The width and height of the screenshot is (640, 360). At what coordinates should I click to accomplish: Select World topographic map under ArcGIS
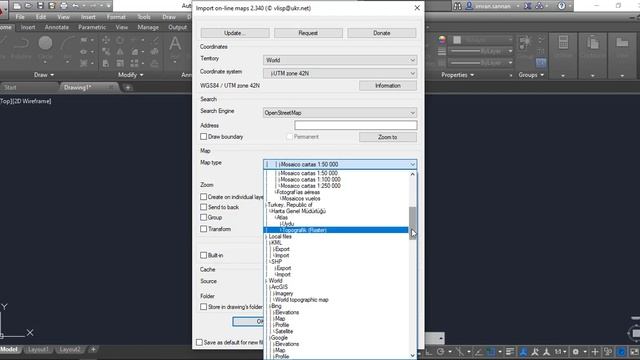tap(301, 300)
